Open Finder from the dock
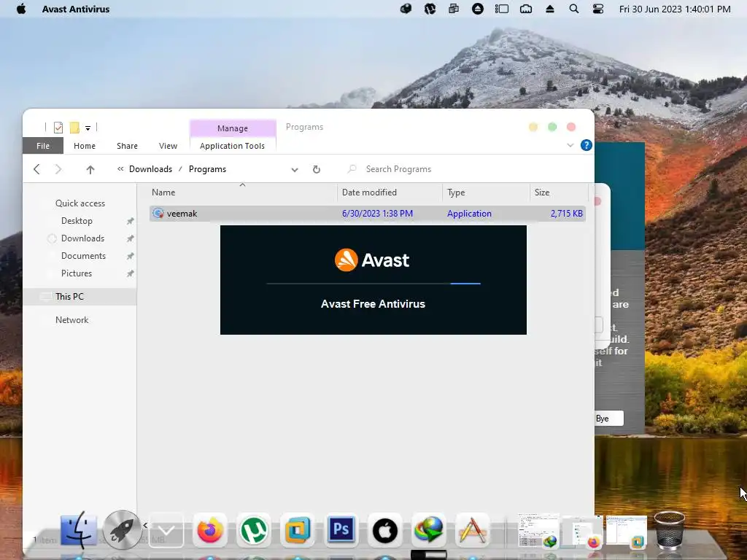Viewport: 747px width, 560px height. [x=79, y=530]
